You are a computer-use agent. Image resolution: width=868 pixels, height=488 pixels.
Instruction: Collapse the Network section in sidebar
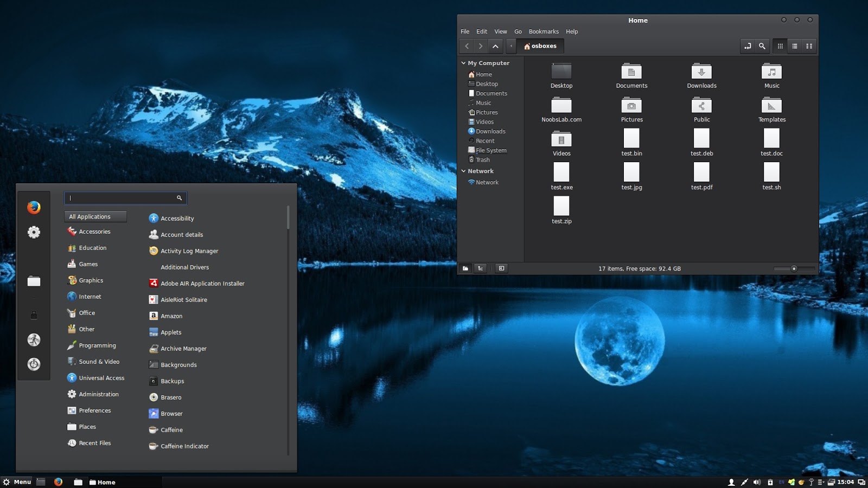point(464,171)
